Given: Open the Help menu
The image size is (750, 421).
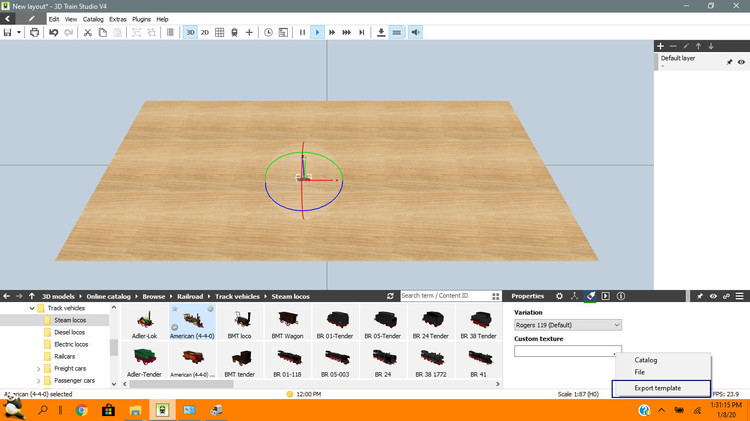Looking at the screenshot, I should click(x=162, y=19).
